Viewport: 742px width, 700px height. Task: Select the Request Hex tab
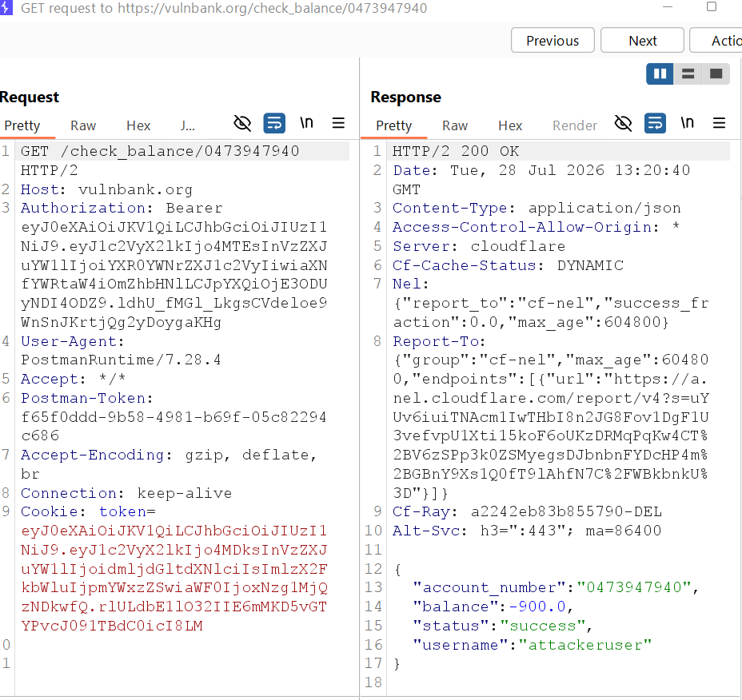pos(138,125)
